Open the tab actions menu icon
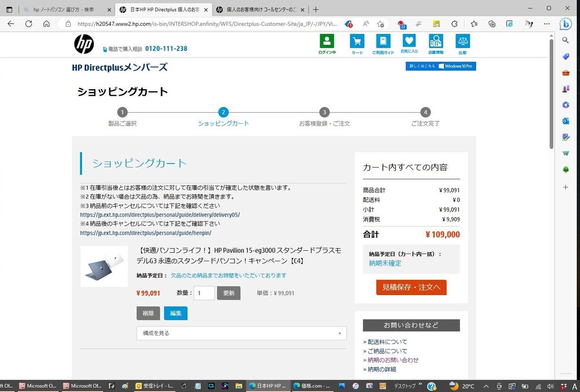Viewport: 580px width, 392px height. (x=9, y=10)
